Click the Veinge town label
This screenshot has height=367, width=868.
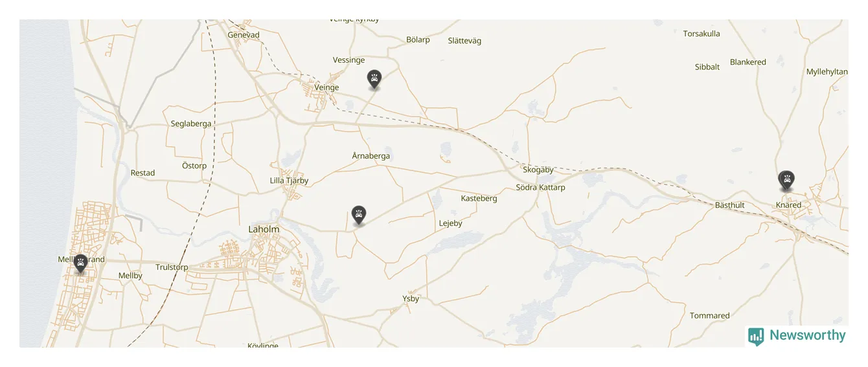[x=326, y=87]
